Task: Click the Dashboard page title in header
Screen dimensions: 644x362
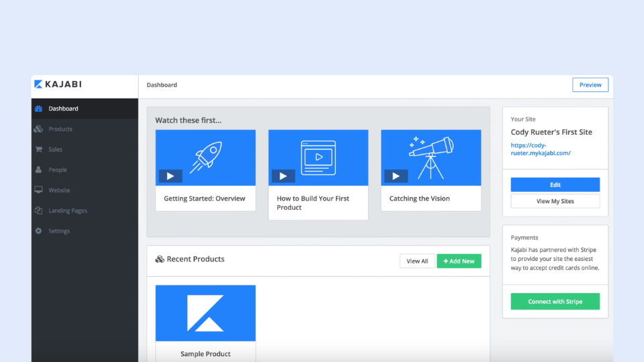Action: [162, 85]
